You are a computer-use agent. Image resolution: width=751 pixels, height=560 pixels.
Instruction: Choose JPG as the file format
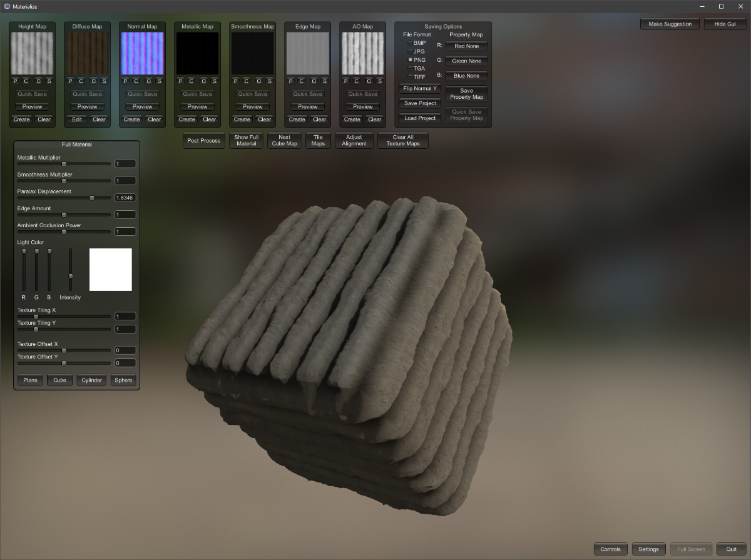[411, 51]
